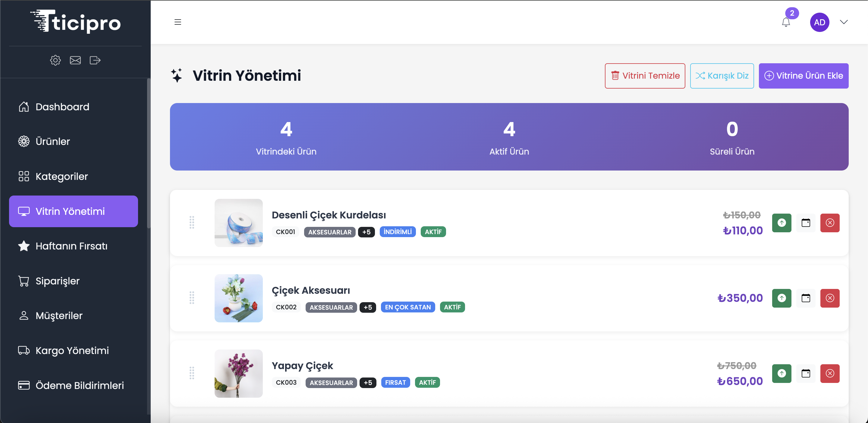This screenshot has height=423, width=868.
Task: Open calendar schedule for Yapay Çiçek
Action: (805, 373)
